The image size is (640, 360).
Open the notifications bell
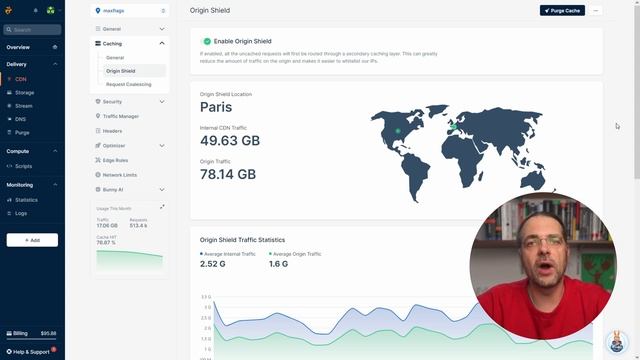click(x=36, y=10)
